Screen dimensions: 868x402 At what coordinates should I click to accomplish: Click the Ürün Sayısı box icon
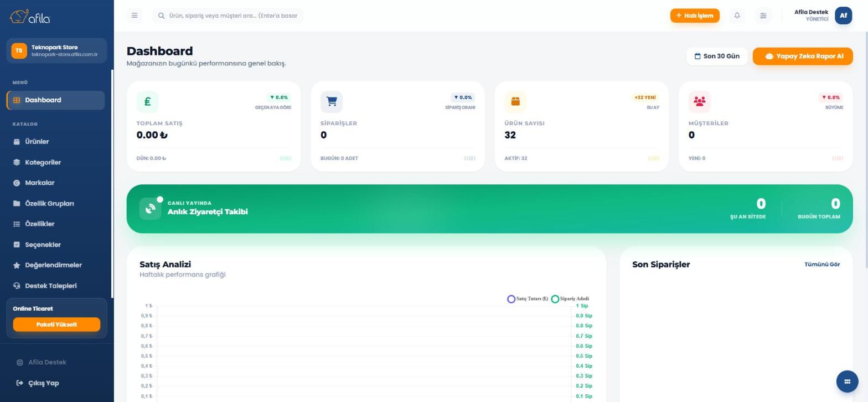(x=515, y=101)
